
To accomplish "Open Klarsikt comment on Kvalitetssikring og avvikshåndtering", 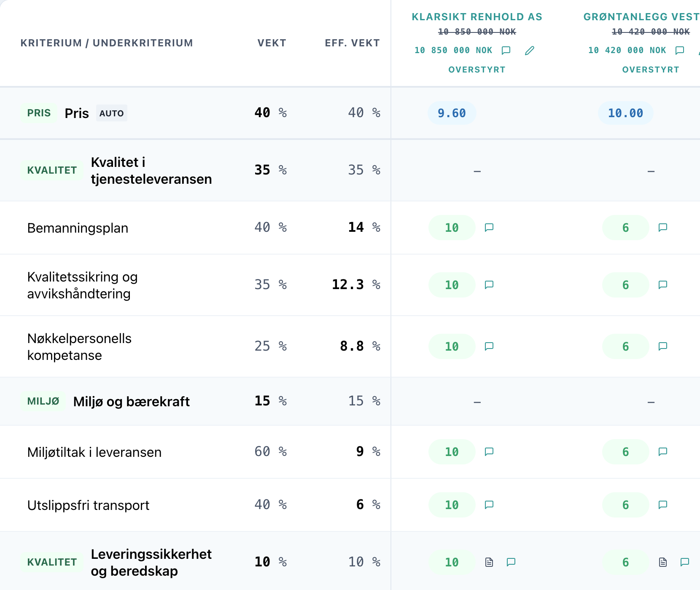I will point(489,285).
